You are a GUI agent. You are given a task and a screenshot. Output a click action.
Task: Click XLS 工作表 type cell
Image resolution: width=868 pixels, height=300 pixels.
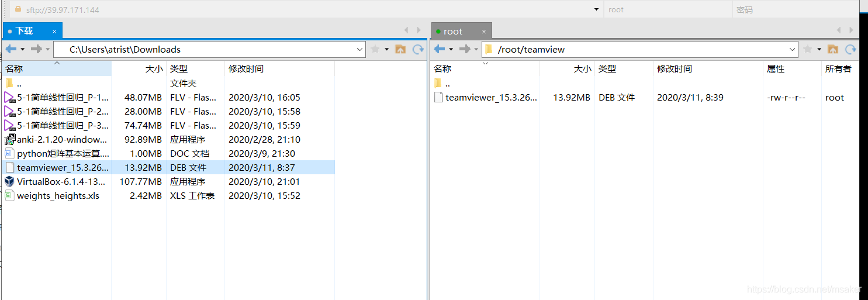pyautogui.click(x=192, y=196)
